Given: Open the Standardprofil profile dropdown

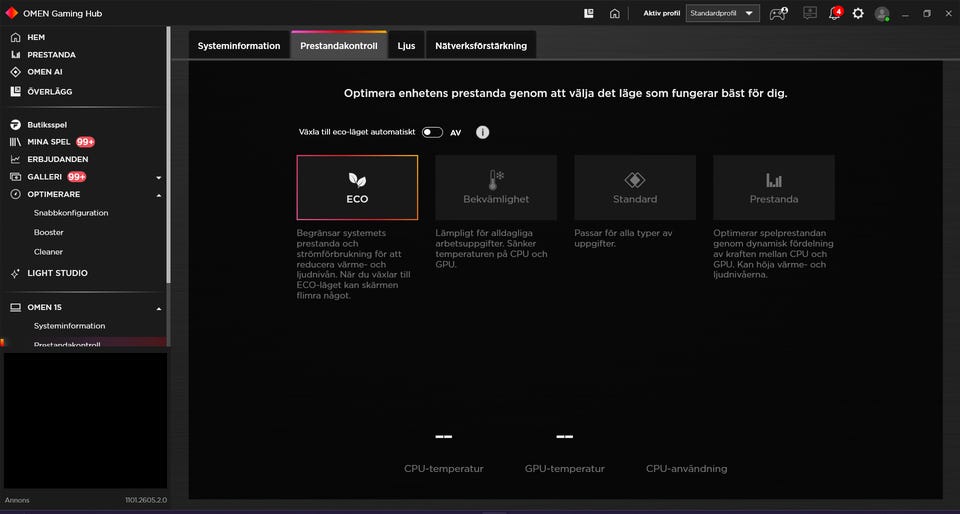Looking at the screenshot, I should (722, 13).
